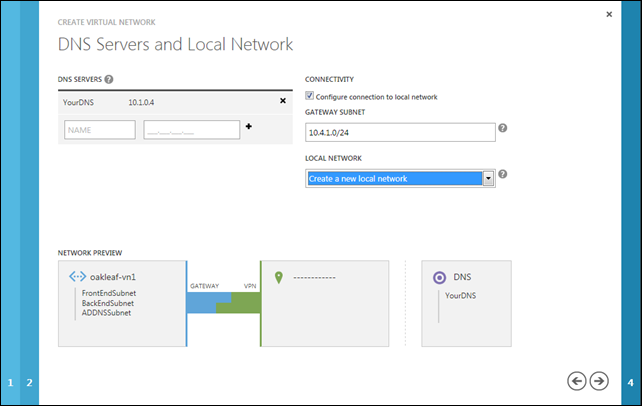Select Create a new local network option

395,178
